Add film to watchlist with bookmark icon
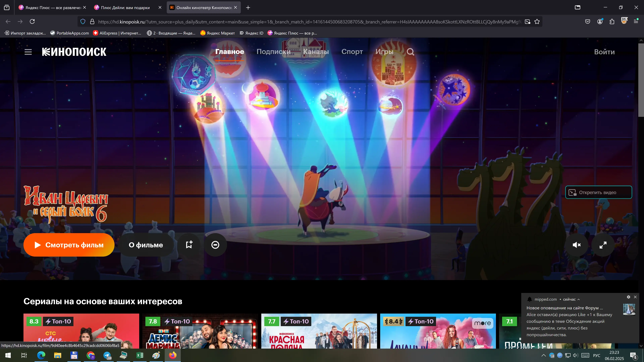Screen dimensions: 644x362 click(189, 245)
